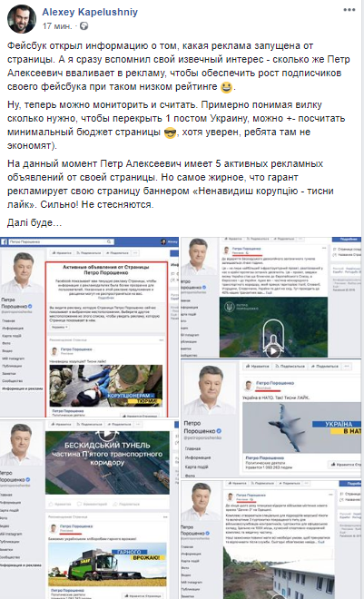Click the search magnifier icon in the Петро Порошенко search bar

pos(109,241)
